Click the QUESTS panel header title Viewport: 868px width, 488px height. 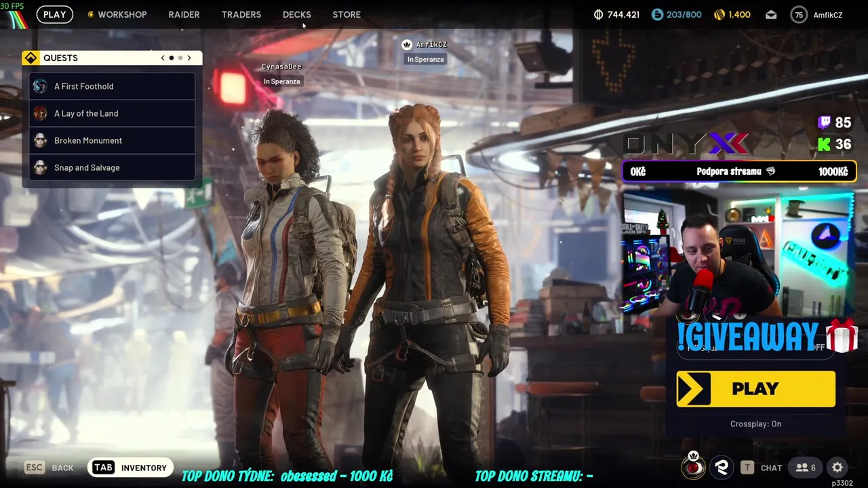click(x=60, y=58)
